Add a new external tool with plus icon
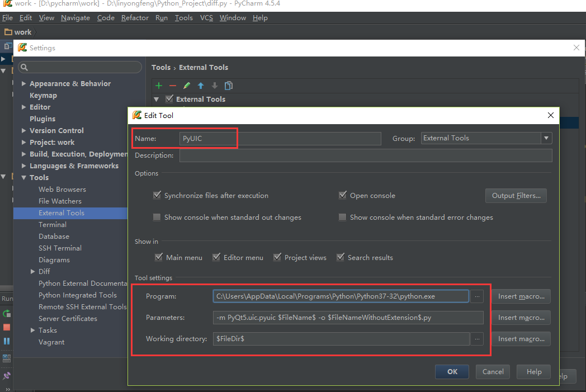The height and width of the screenshot is (392, 586). pyautogui.click(x=159, y=86)
